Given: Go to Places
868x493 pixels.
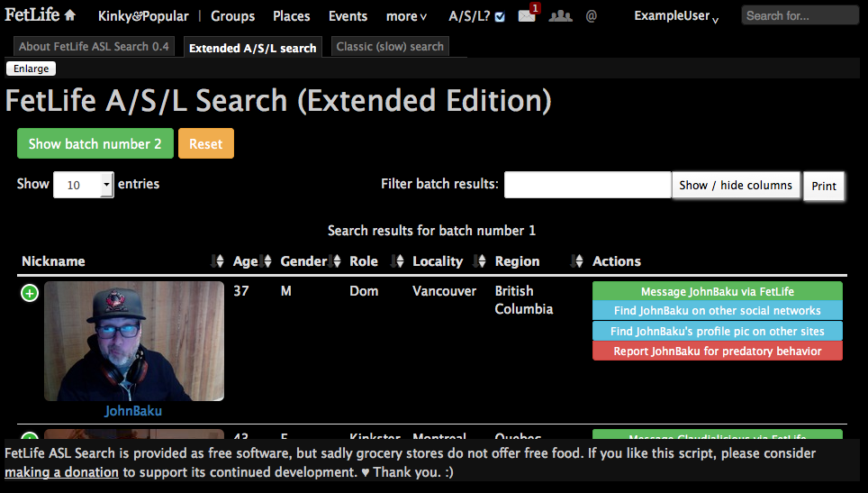Looking at the screenshot, I should (x=291, y=16).
